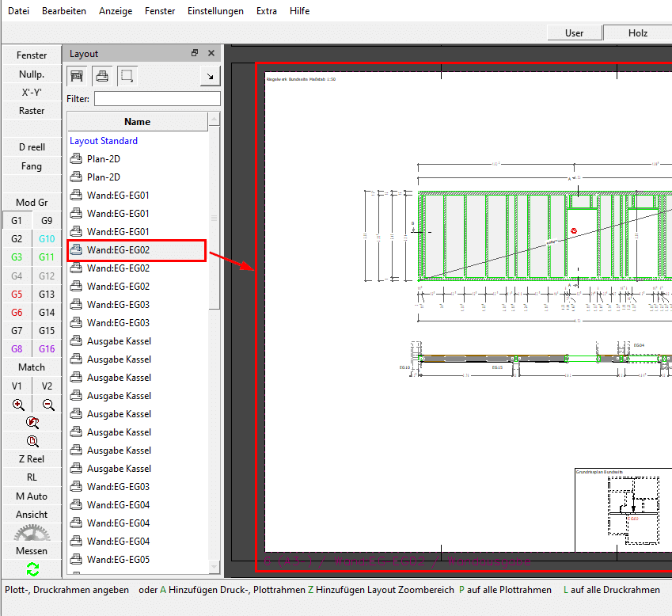Toggle the green group G3
Image resolution: width=672 pixels, height=616 pixels.
click(x=17, y=257)
